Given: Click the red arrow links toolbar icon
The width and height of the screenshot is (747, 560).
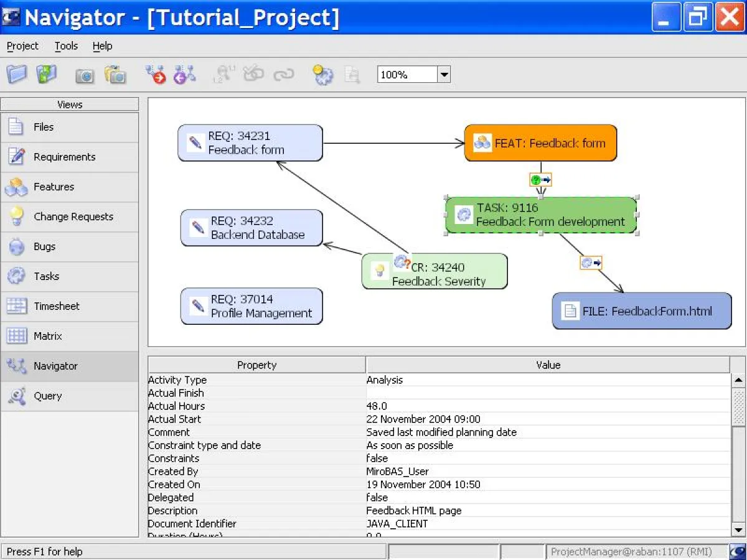Looking at the screenshot, I should pos(156,75).
